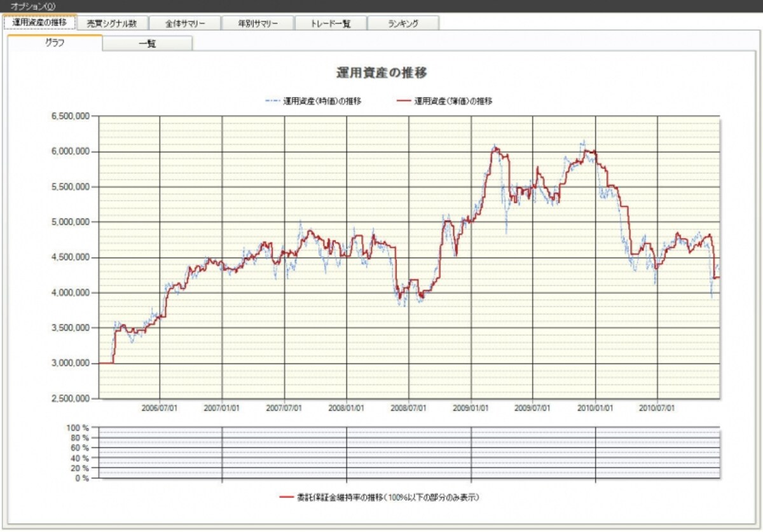
Task: Click the 運用資産(簿価)の推移 legend label
Action: [453, 100]
